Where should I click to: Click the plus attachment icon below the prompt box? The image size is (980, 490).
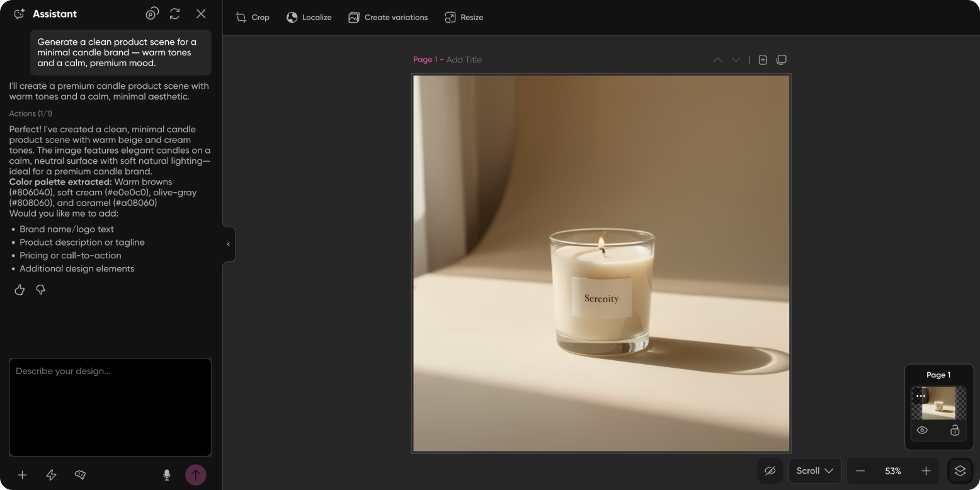[22, 475]
